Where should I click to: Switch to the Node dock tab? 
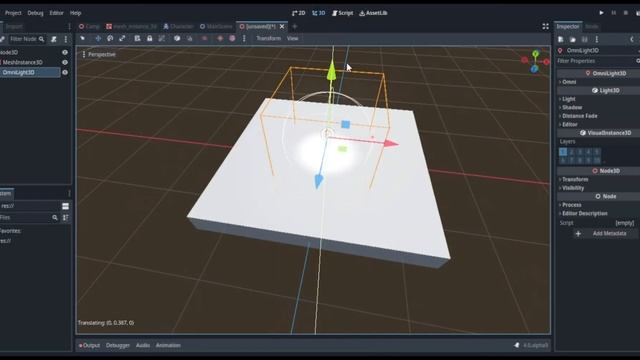(x=592, y=27)
